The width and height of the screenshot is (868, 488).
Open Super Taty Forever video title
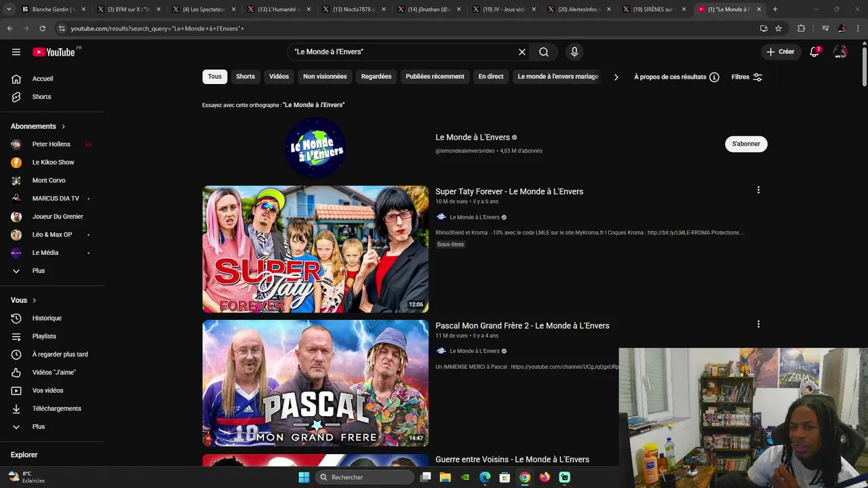click(x=509, y=192)
